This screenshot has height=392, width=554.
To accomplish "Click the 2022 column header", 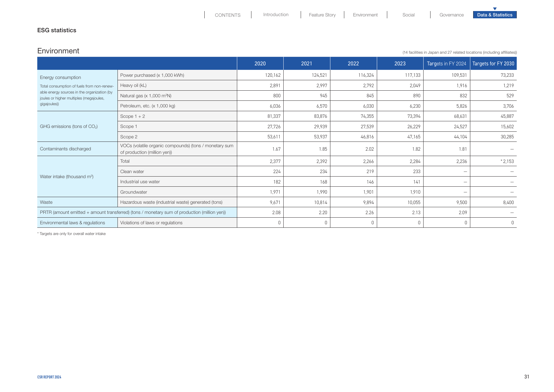I will click(x=353, y=63).
